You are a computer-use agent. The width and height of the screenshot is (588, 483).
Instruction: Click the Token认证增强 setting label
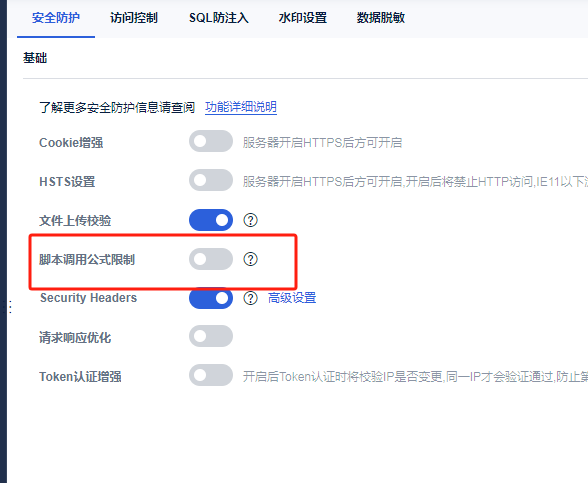(x=80, y=376)
